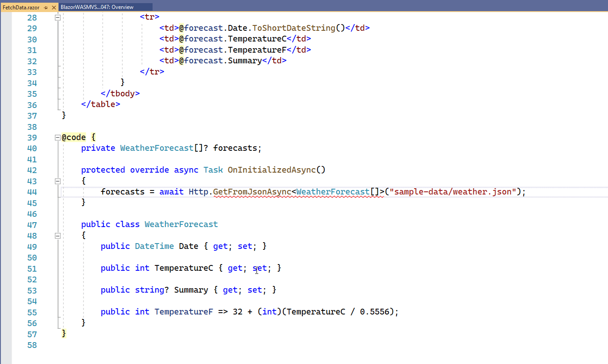
Task: Click the WeatherForecast type on line 40
Action: pos(156,148)
